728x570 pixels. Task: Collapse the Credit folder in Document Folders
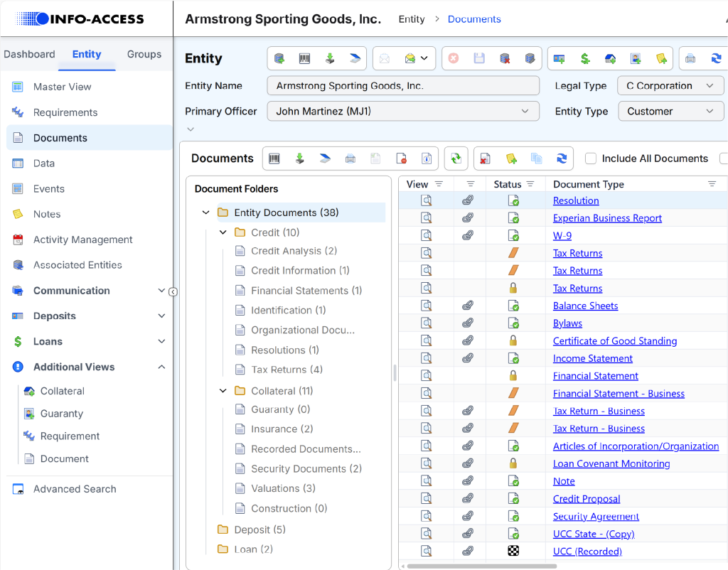(x=222, y=231)
